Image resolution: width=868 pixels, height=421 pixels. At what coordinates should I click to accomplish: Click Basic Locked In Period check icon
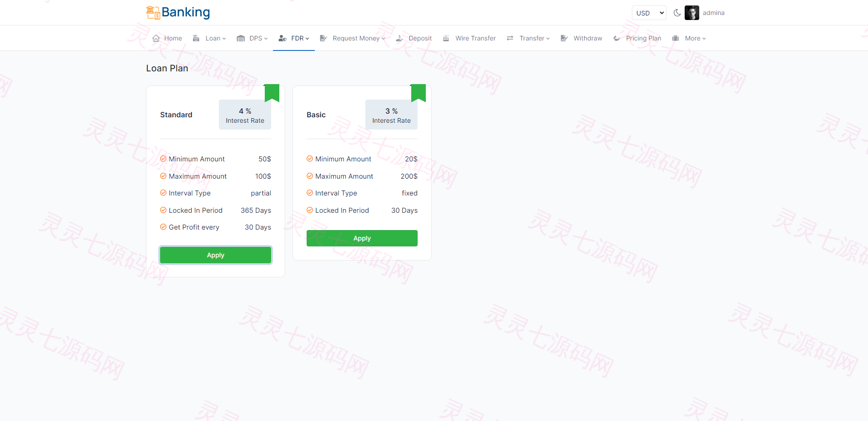[310, 210]
